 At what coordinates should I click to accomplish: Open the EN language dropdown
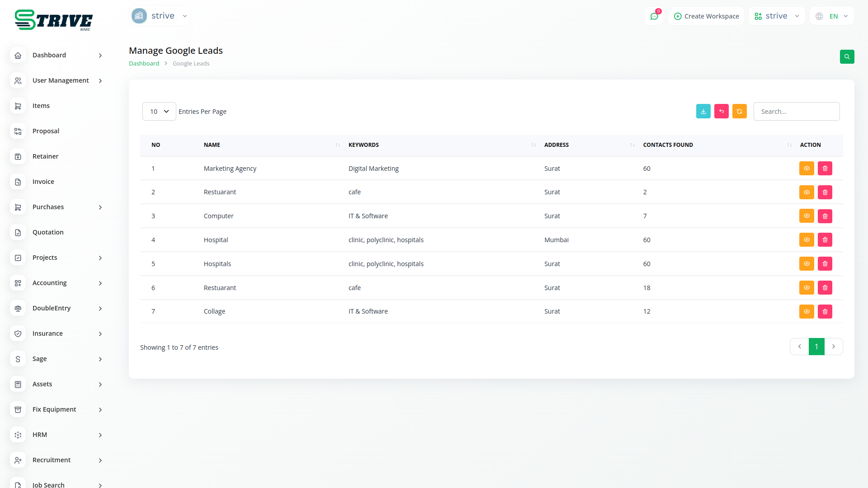pyautogui.click(x=832, y=16)
